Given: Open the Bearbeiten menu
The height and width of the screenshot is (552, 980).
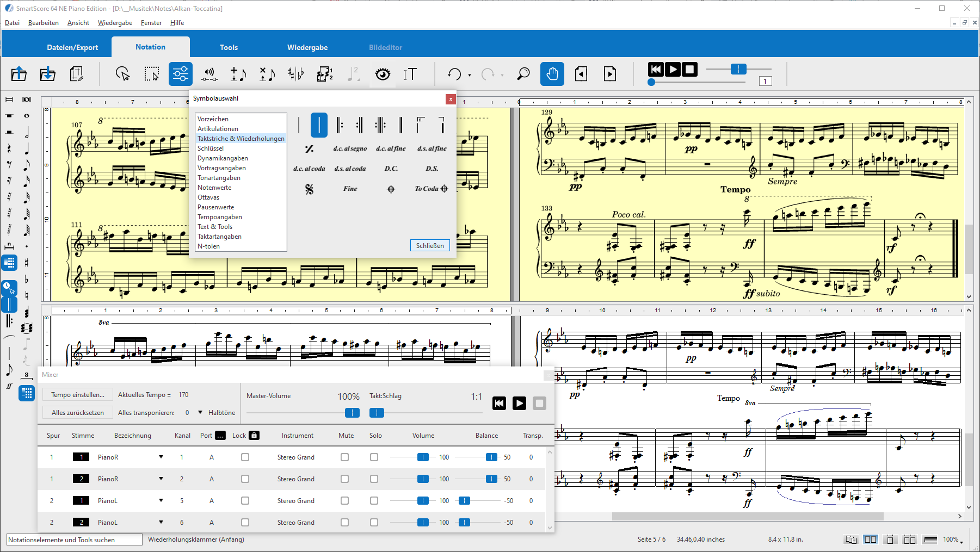Looking at the screenshot, I should 43,23.
